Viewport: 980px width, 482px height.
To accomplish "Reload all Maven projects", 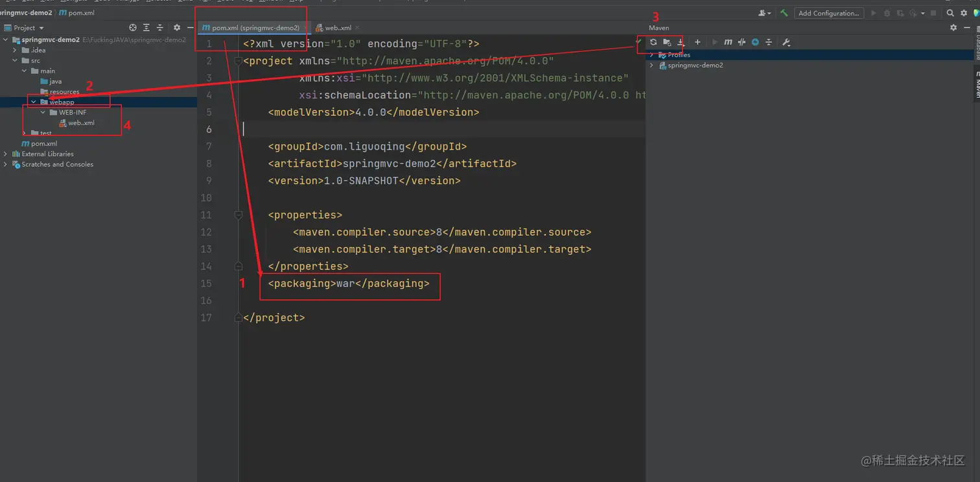I will click(653, 42).
